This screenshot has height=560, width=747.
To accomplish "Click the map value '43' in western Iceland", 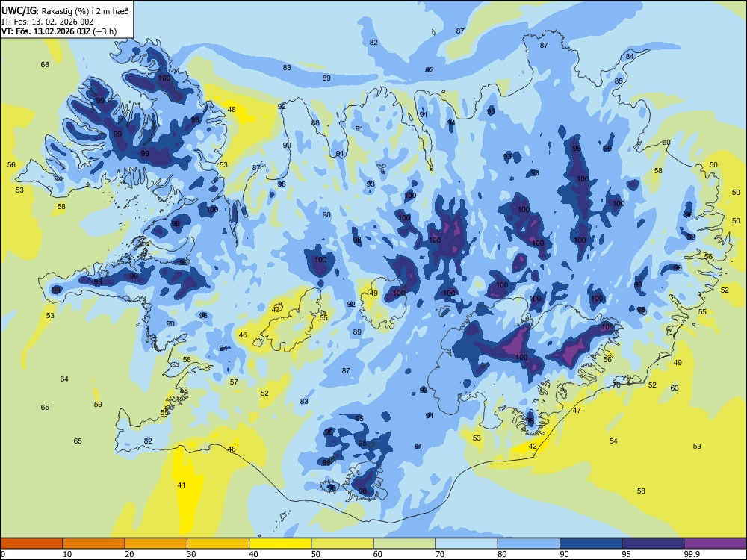I will 276,310.
